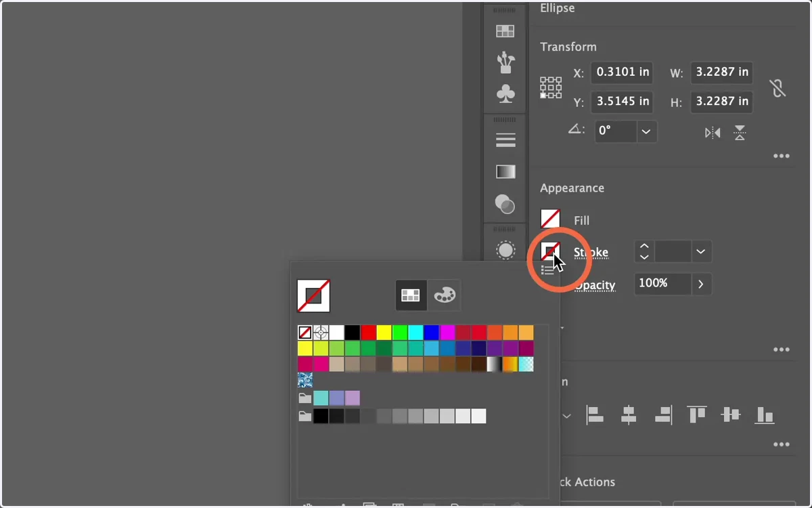Open the stroke weight dropdown
The width and height of the screenshot is (812, 508).
coord(701,252)
